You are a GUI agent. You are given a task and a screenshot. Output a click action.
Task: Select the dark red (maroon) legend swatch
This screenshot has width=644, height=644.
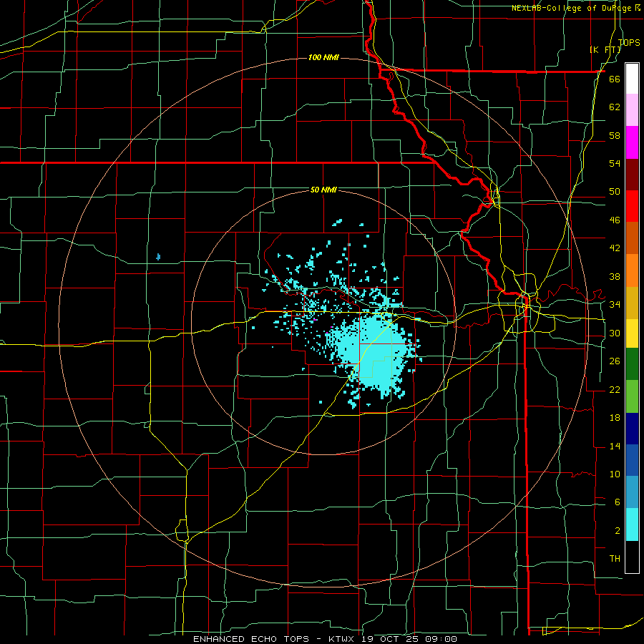coord(632,174)
